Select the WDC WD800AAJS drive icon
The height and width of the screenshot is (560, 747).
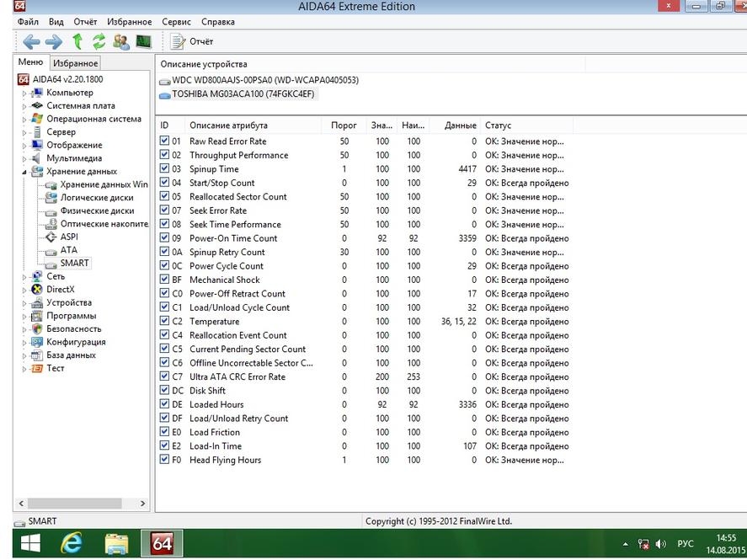[165, 82]
